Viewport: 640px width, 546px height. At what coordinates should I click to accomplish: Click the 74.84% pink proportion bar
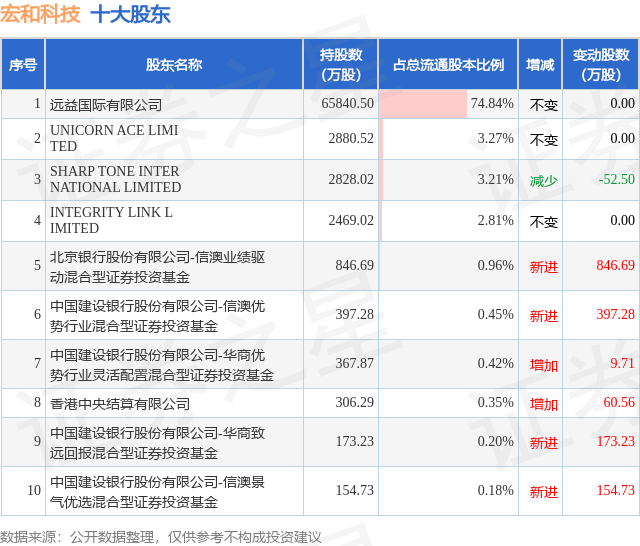point(423,104)
